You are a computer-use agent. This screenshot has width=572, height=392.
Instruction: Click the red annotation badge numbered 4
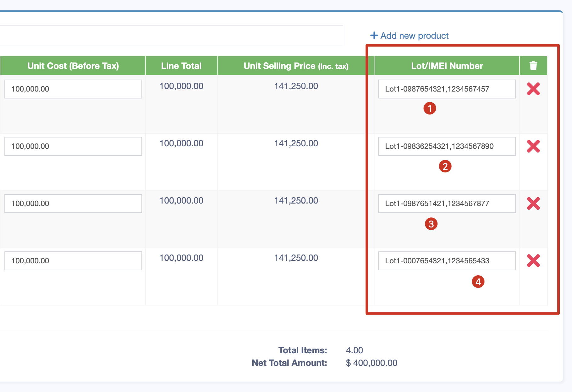[x=478, y=282]
